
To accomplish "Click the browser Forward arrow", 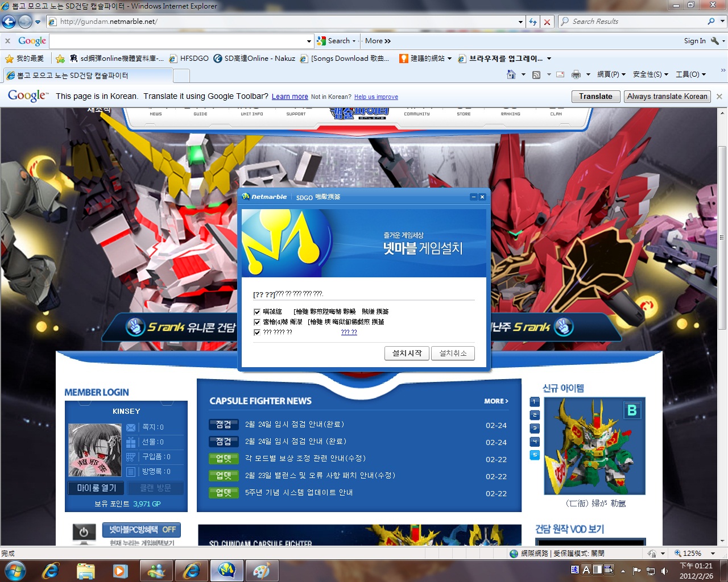I will (25, 22).
